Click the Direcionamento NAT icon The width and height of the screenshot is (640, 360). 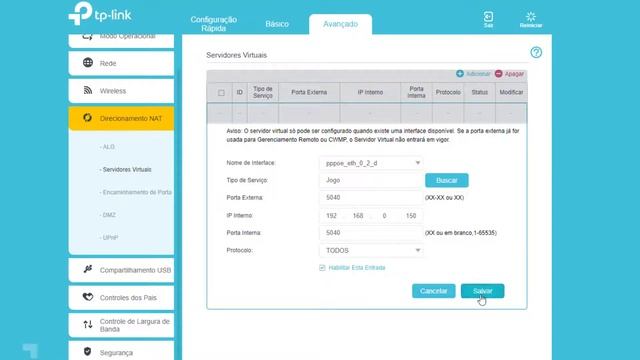point(87,118)
